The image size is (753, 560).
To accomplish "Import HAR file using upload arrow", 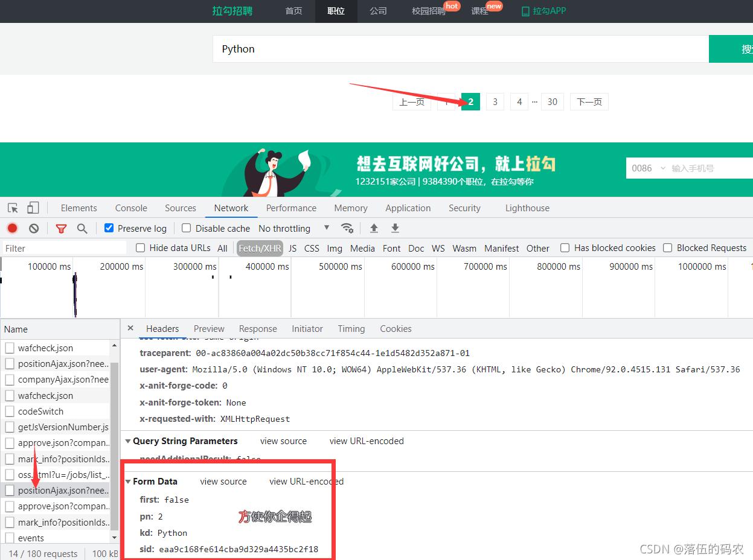I will coord(374,228).
